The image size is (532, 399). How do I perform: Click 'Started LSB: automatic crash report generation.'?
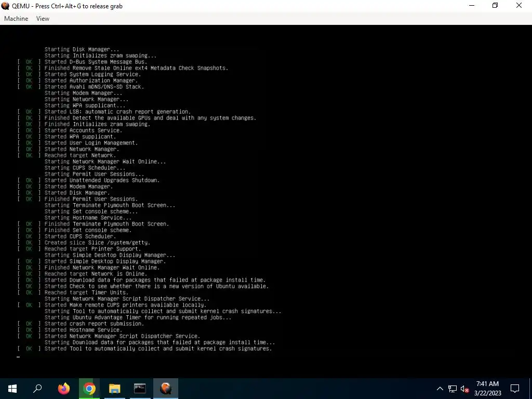click(118, 112)
